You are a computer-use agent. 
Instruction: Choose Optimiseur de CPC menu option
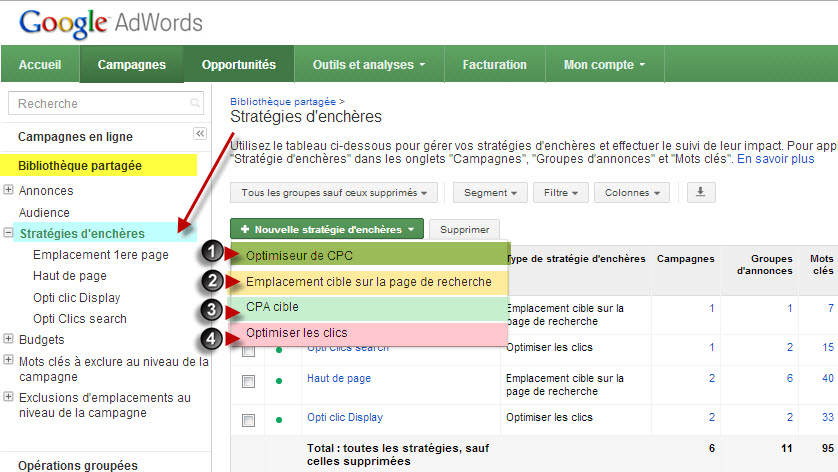pos(369,256)
